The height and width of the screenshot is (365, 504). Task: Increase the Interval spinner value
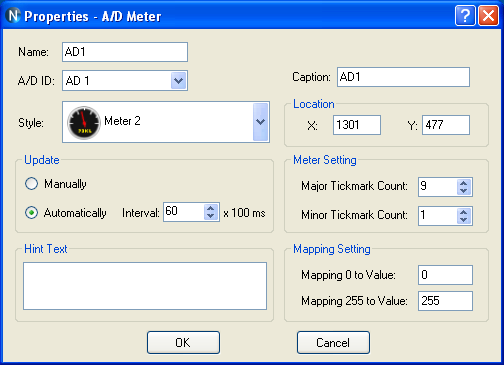210,208
